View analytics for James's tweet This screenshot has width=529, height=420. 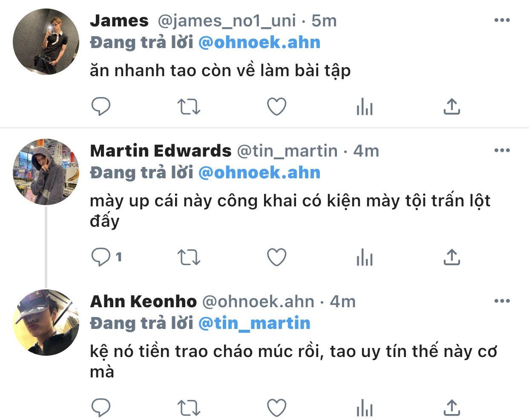[365, 106]
